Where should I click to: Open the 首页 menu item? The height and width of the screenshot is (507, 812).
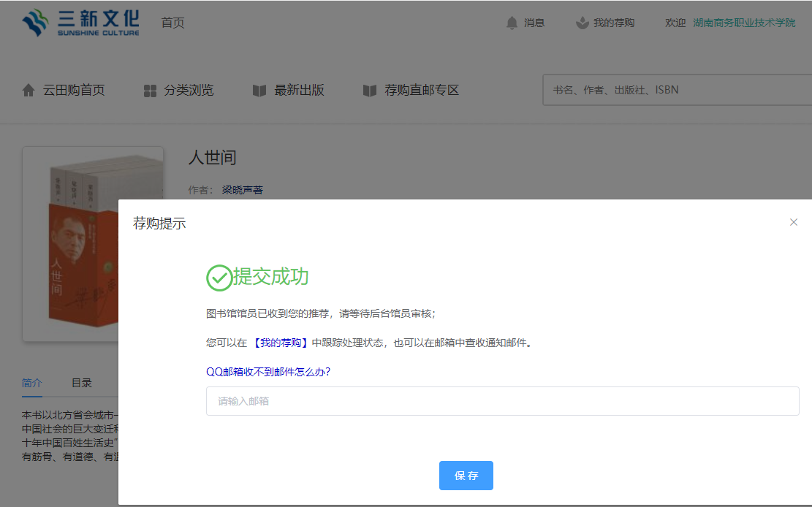click(x=172, y=23)
